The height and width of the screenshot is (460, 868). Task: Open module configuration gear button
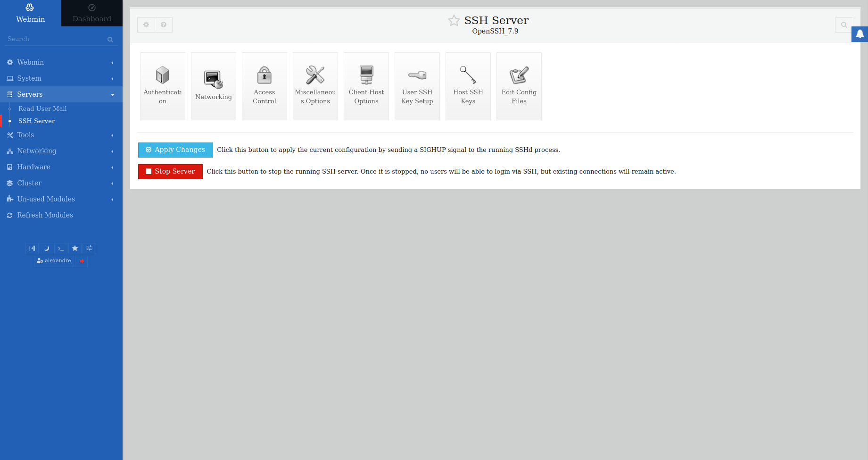pyautogui.click(x=146, y=25)
